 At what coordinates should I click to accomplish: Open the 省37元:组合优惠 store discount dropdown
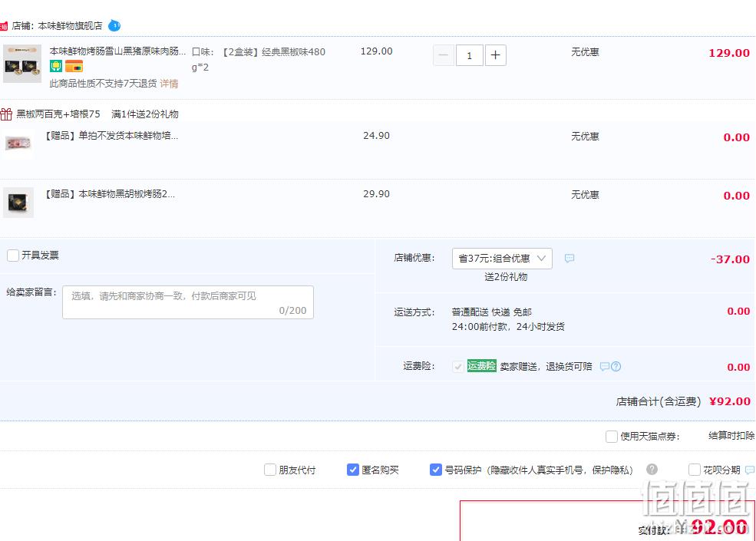502,259
